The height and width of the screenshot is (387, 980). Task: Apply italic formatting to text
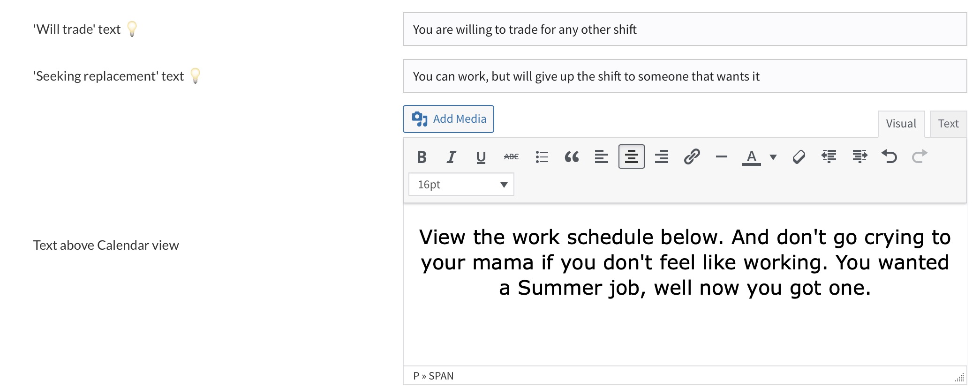click(451, 157)
